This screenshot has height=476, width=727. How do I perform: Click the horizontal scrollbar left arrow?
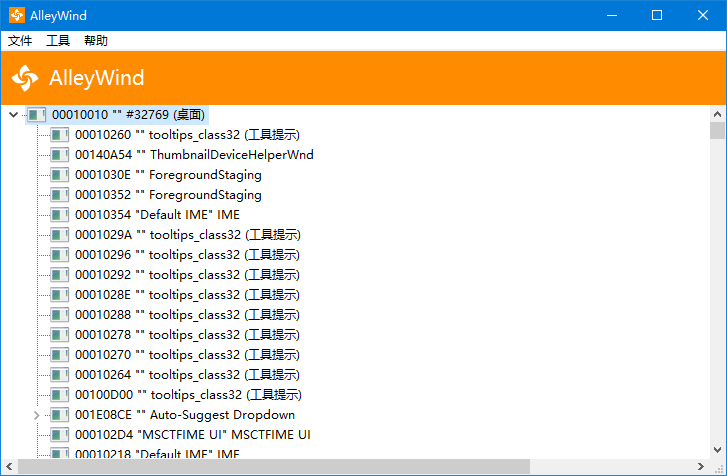(9, 466)
